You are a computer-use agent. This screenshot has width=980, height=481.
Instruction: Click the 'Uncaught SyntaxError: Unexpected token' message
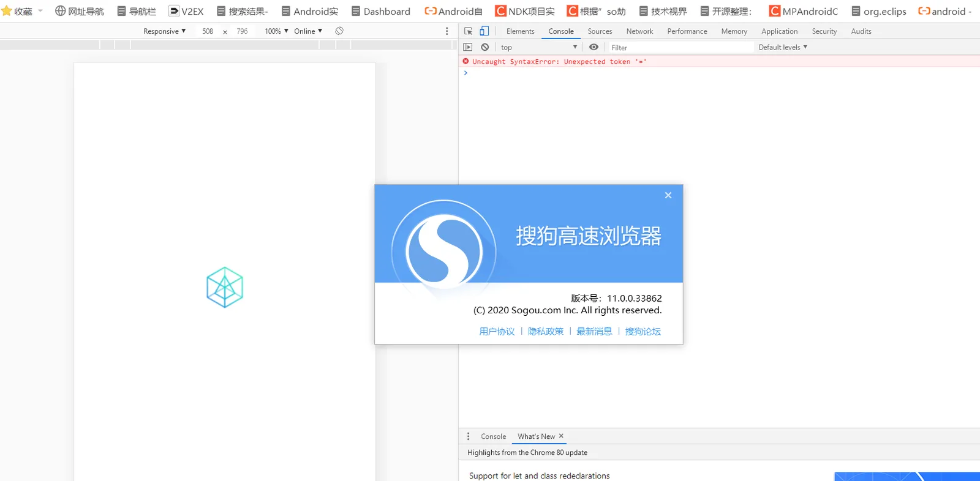pyautogui.click(x=559, y=62)
